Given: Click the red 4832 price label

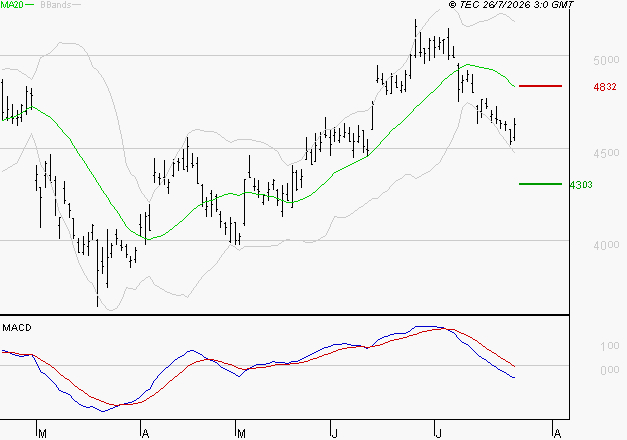Looking at the screenshot, I should 605,87.
